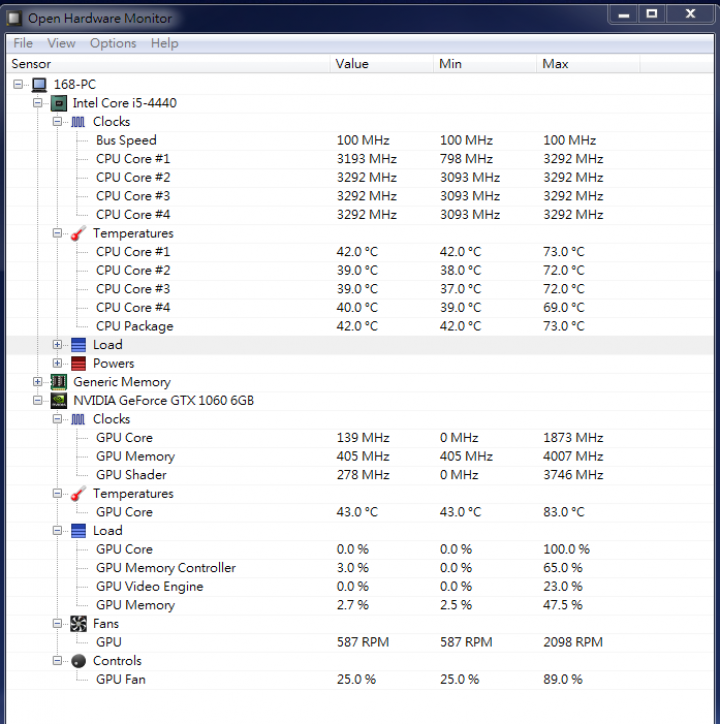Click the CPU Temperatures thermometer icon
Screen dimensions: 720x724
click(x=78, y=233)
